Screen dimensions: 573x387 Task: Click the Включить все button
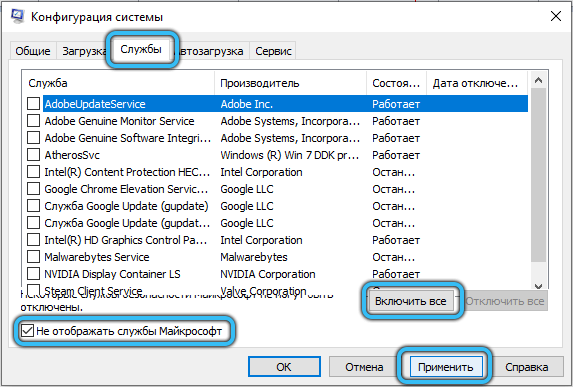point(411,301)
